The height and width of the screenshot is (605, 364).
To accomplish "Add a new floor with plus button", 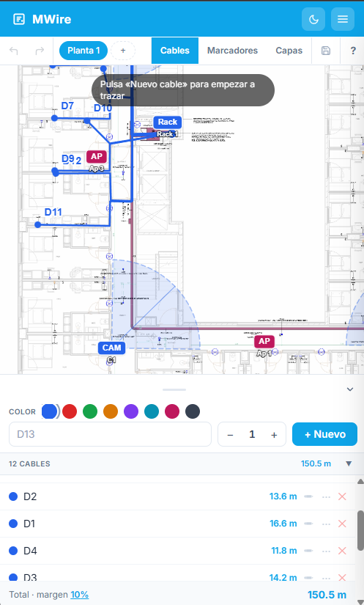I will [x=123, y=51].
